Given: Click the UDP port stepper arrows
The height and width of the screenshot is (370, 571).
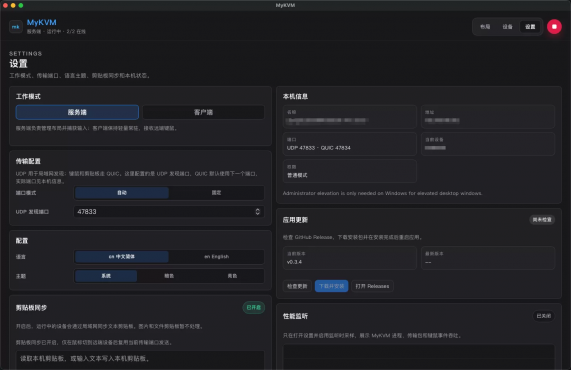Looking at the screenshot, I should coord(257,212).
